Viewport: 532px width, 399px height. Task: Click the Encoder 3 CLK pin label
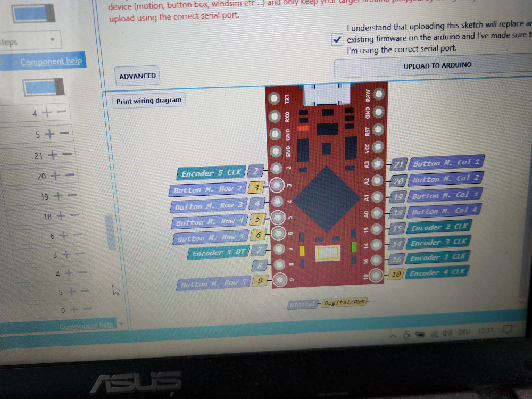pyautogui.click(x=439, y=242)
